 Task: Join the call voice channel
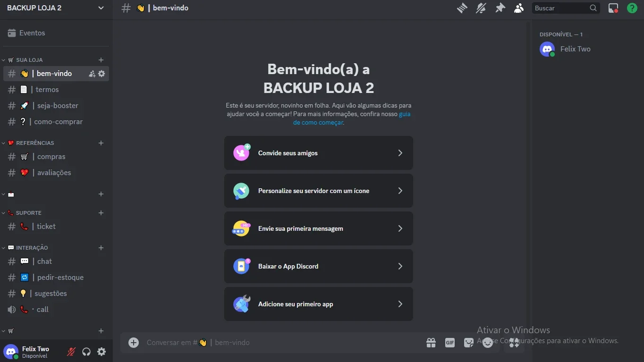(56, 310)
